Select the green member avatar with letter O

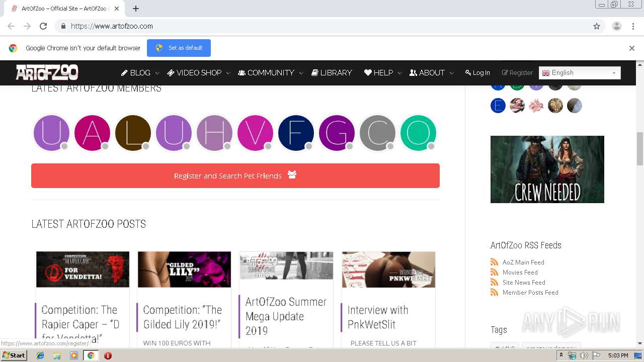pos(418,133)
